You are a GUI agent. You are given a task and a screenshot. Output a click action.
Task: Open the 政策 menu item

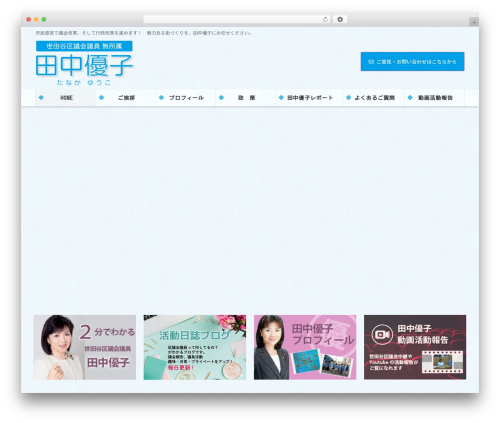pos(246,98)
